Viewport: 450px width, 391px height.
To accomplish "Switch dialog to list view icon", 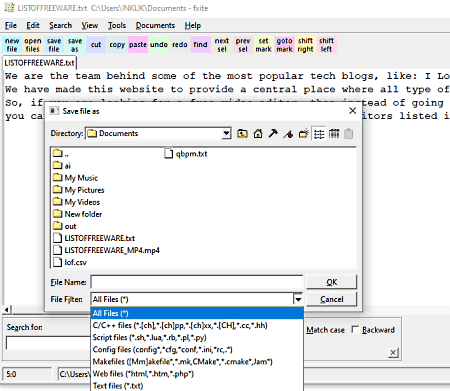I will (x=319, y=134).
